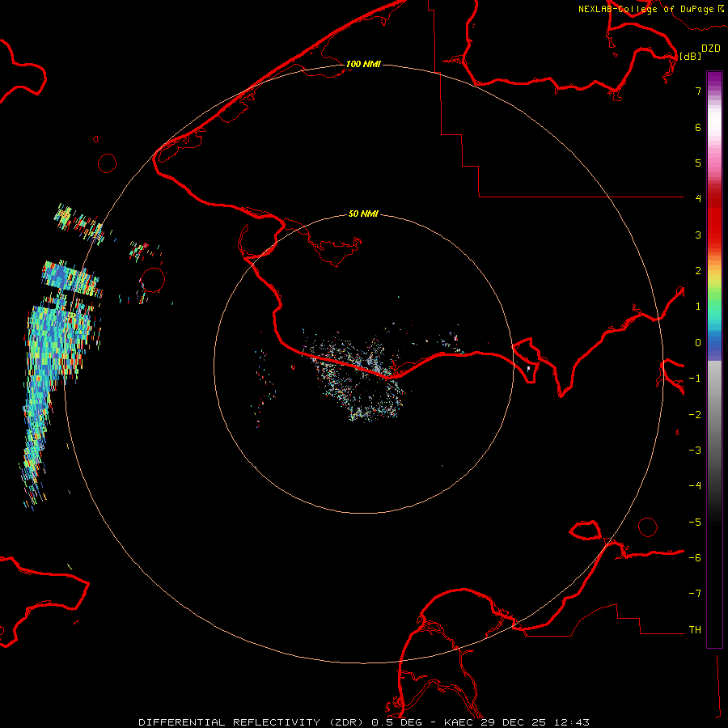Click the red segment of the color bar

coord(714,217)
